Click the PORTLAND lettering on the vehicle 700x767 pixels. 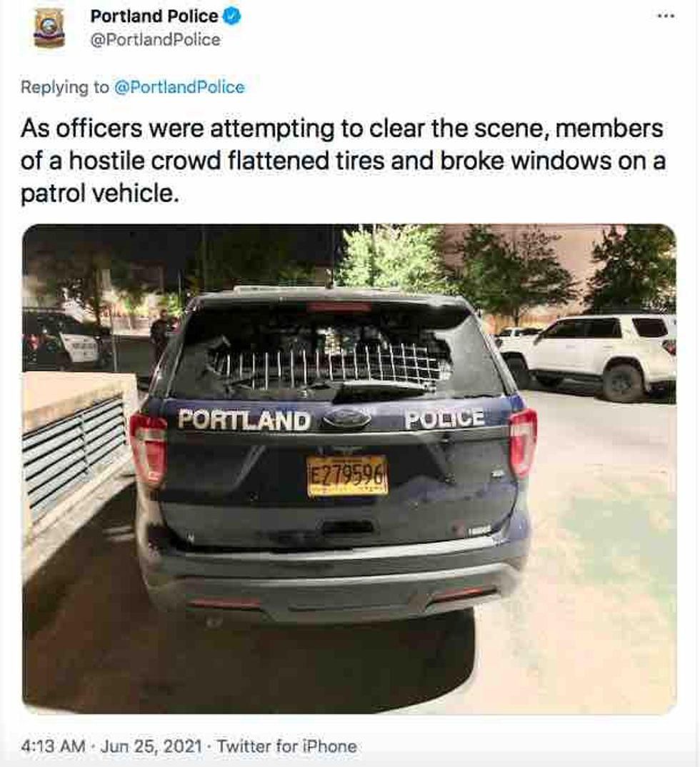tap(244, 420)
